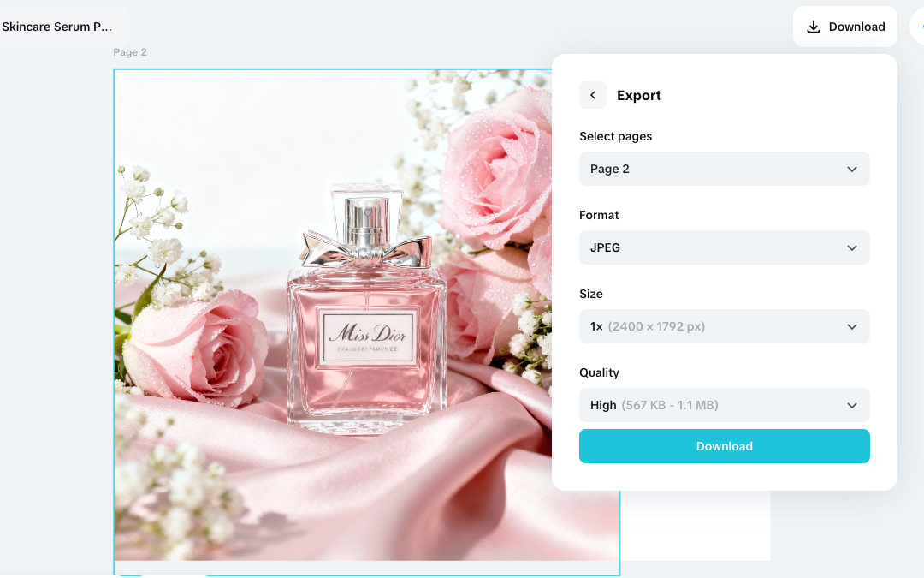Screen dimensions: 924x578
Task: Click the Skincare Serum project title
Action: (56, 27)
